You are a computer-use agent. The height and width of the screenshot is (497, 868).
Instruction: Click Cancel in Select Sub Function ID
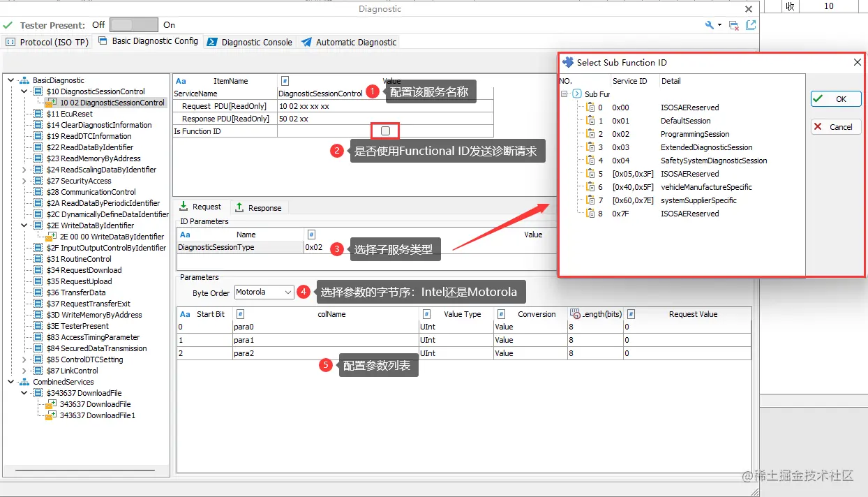point(836,127)
